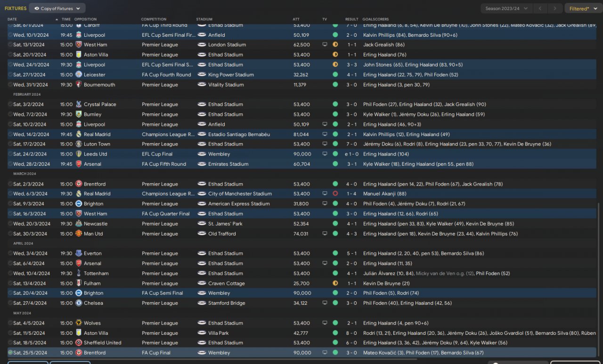The image size is (603, 364).
Task: Click the stadium icon beside Old Trafford
Action: pyautogui.click(x=202, y=234)
